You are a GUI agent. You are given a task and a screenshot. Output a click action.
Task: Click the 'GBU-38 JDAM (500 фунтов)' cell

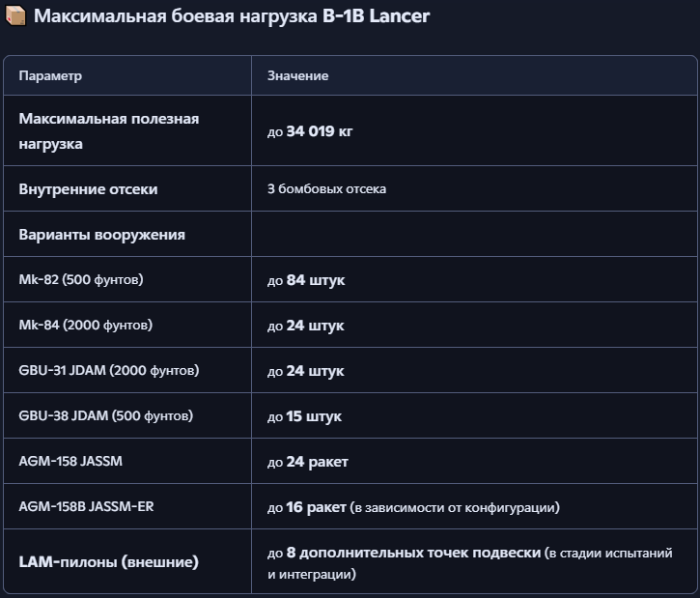coord(105,416)
